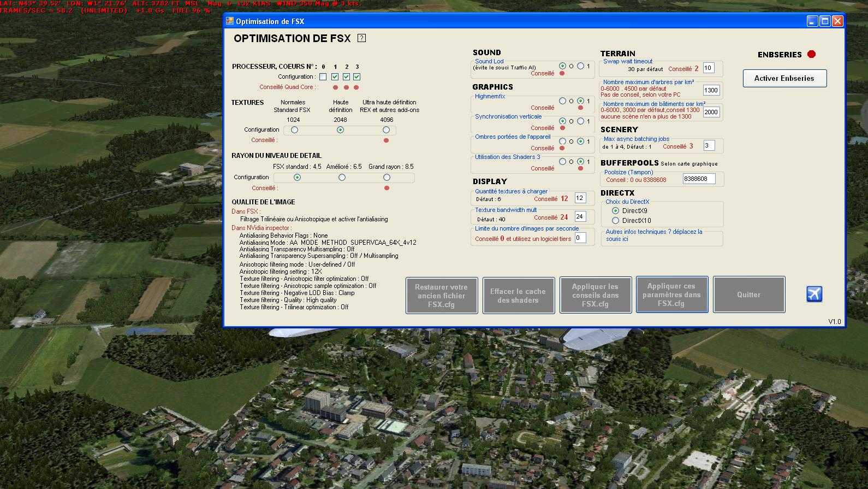Set Utilisation des Shaders 3 to 0
868x489 pixels.
point(562,162)
